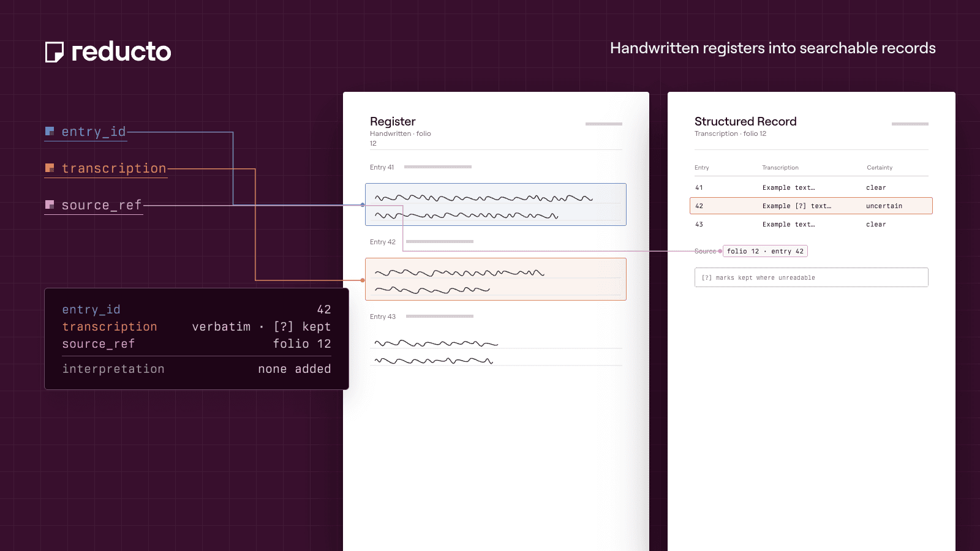Image resolution: width=980 pixels, height=551 pixels.
Task: Click the source_ref key in detail card
Action: point(99,344)
